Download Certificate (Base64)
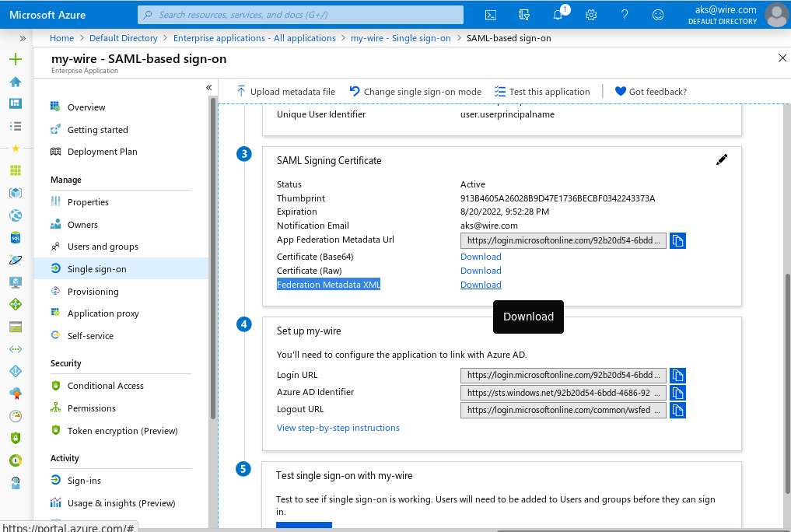 pyautogui.click(x=481, y=257)
